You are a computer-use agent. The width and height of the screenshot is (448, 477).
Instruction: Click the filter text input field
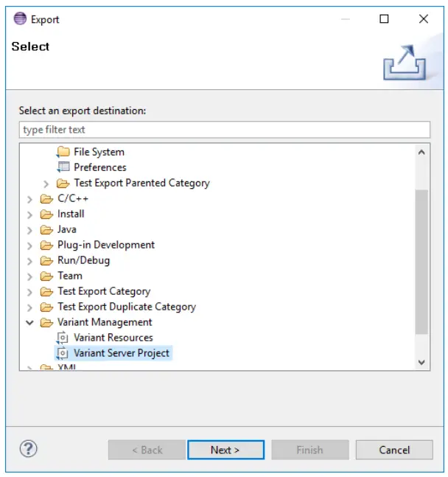[224, 130]
